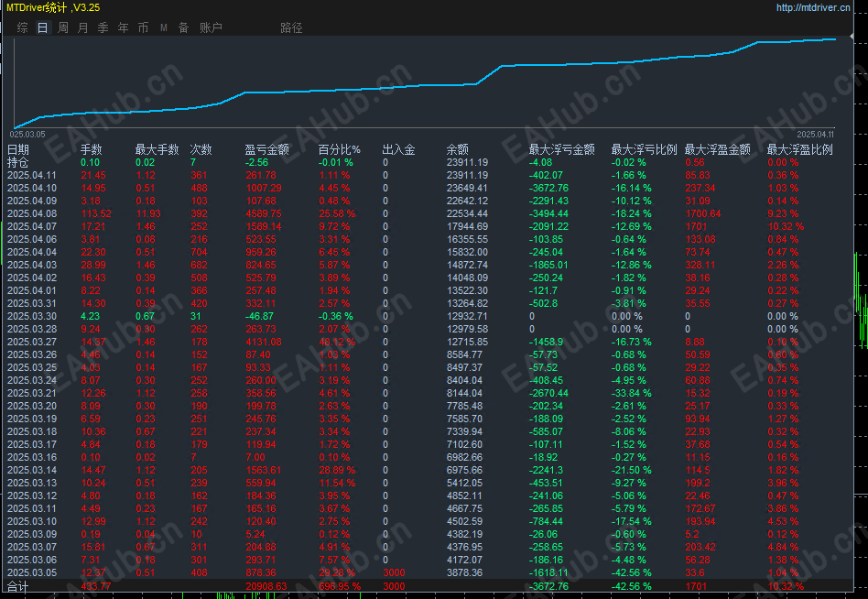The image size is (868, 599).
Task: Click the -2670.44 floating loss value
Action: click(548, 393)
